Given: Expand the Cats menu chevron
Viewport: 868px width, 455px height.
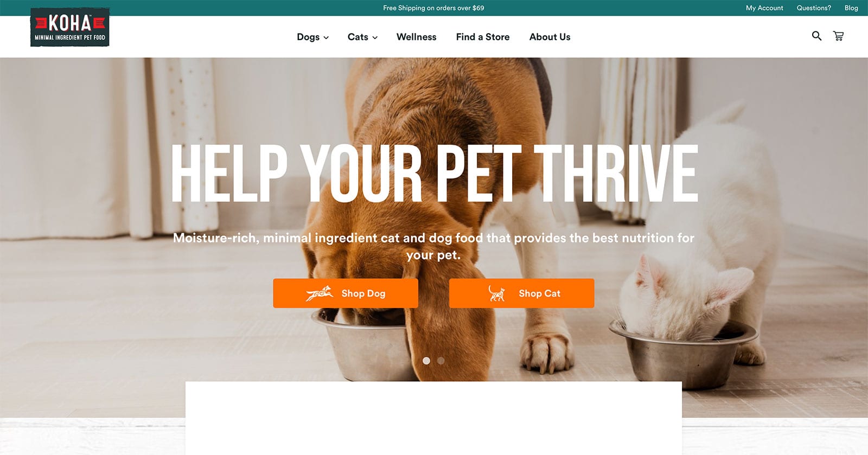Looking at the screenshot, I should click(x=375, y=37).
